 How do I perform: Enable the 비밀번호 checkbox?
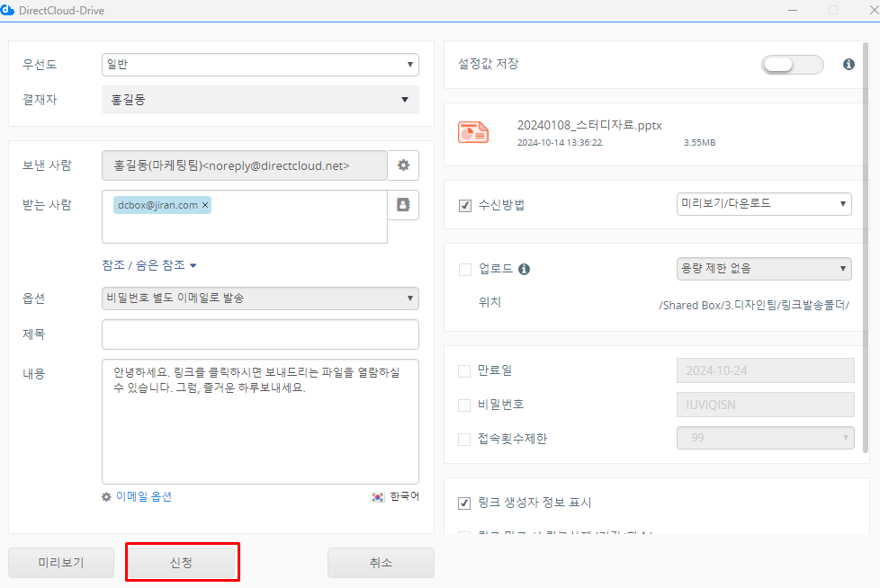tap(465, 405)
